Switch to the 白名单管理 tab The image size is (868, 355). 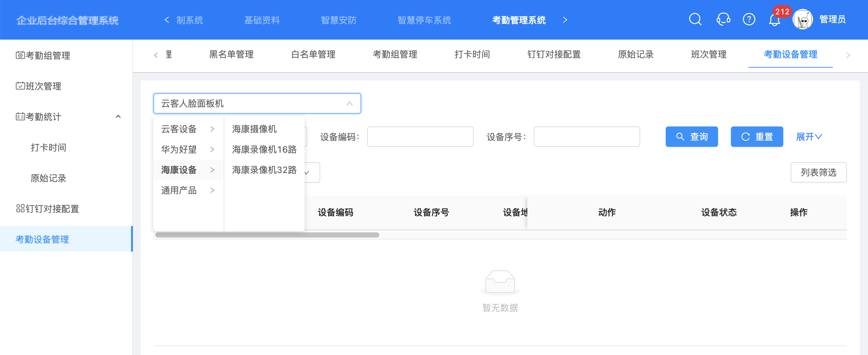[x=313, y=54]
